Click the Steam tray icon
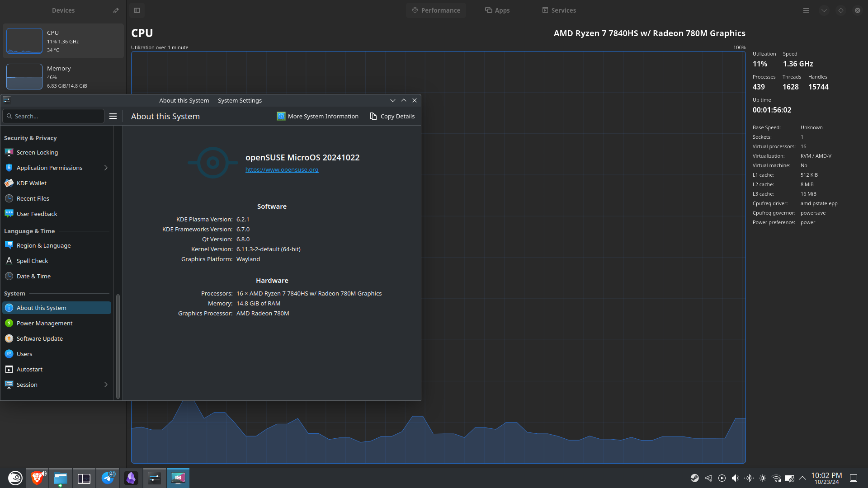 [694, 478]
